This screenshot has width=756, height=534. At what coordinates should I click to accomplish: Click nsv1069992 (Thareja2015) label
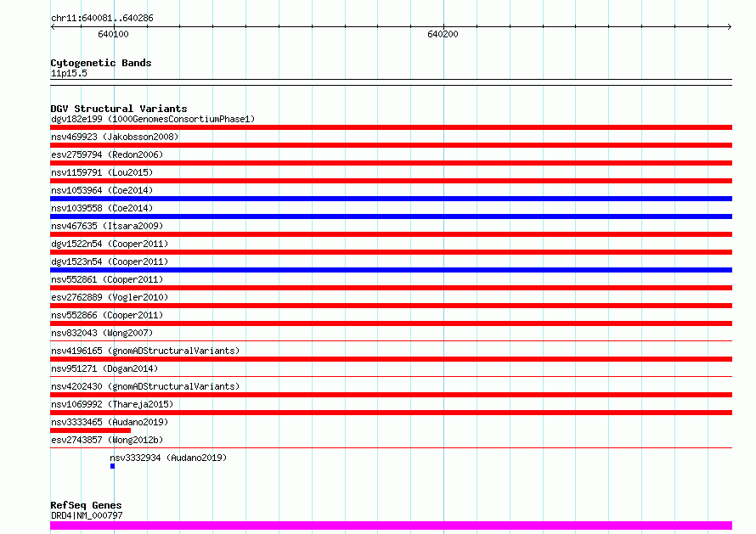click(x=112, y=404)
